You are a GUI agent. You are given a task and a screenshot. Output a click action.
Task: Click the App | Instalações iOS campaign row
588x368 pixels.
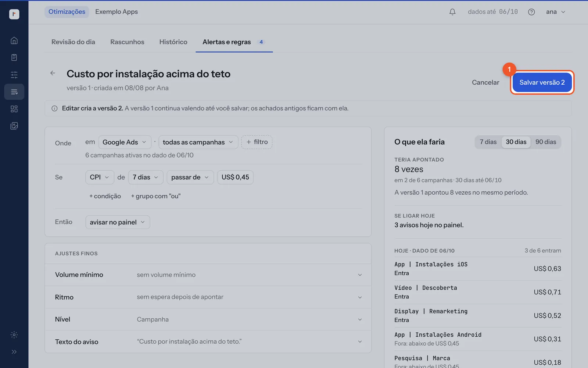[x=478, y=269]
